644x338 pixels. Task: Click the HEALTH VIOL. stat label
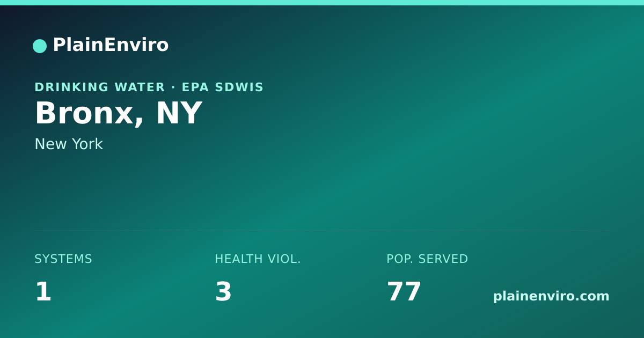click(258, 259)
